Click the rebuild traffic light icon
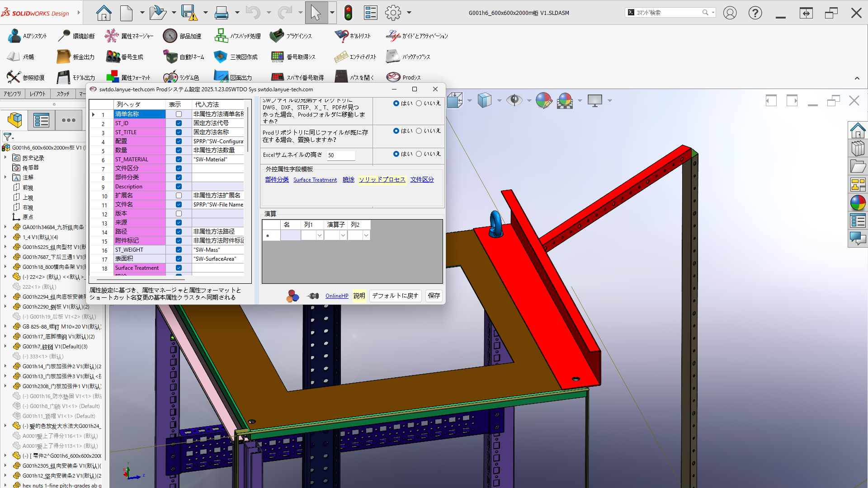This screenshot has width=868, height=488. (x=348, y=13)
